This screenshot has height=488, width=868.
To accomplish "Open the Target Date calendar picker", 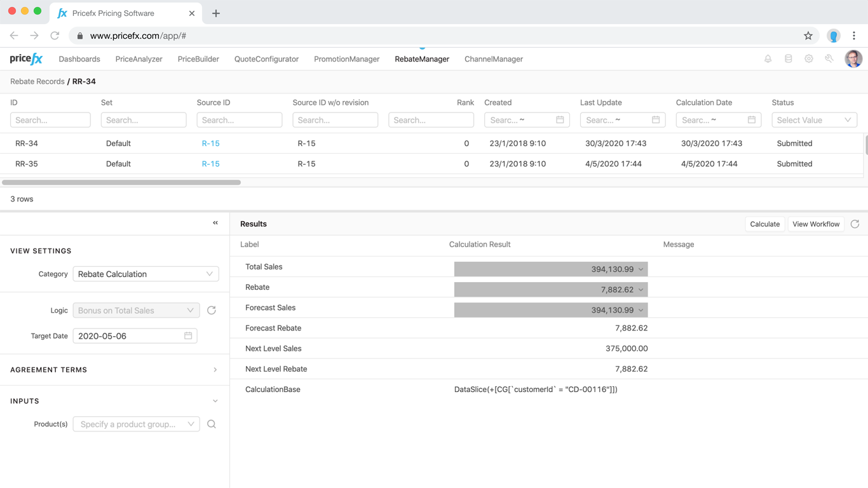I will click(188, 336).
